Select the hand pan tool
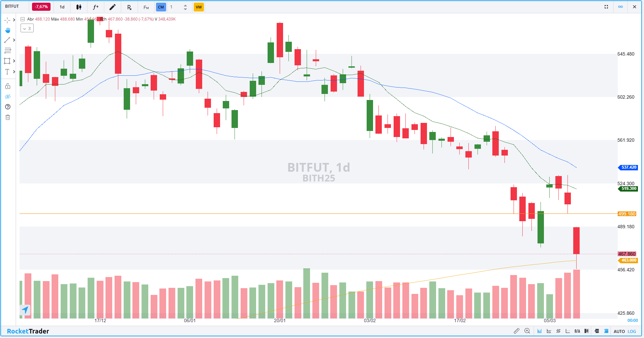644x338 pixels. (x=7, y=30)
